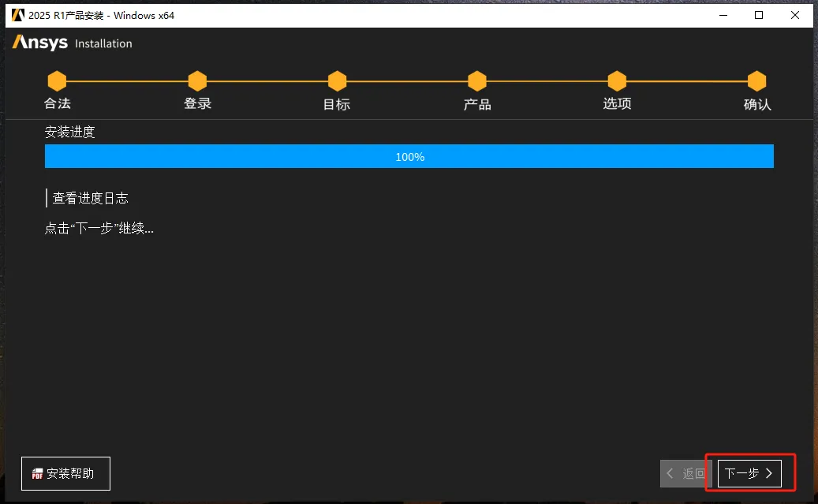The width and height of the screenshot is (818, 504).
Task: Select the 产品 step hexagon
Action: coord(476,81)
